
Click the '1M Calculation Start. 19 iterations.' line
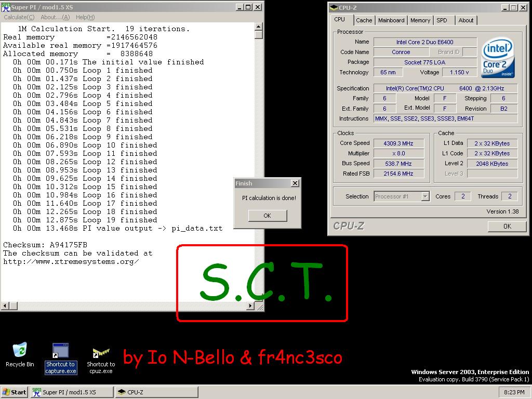(x=103, y=29)
